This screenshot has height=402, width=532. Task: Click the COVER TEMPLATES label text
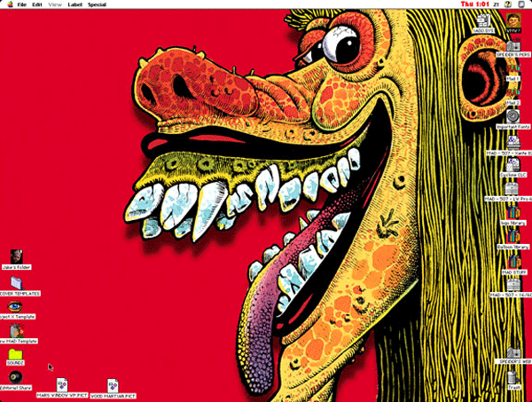tap(20, 294)
